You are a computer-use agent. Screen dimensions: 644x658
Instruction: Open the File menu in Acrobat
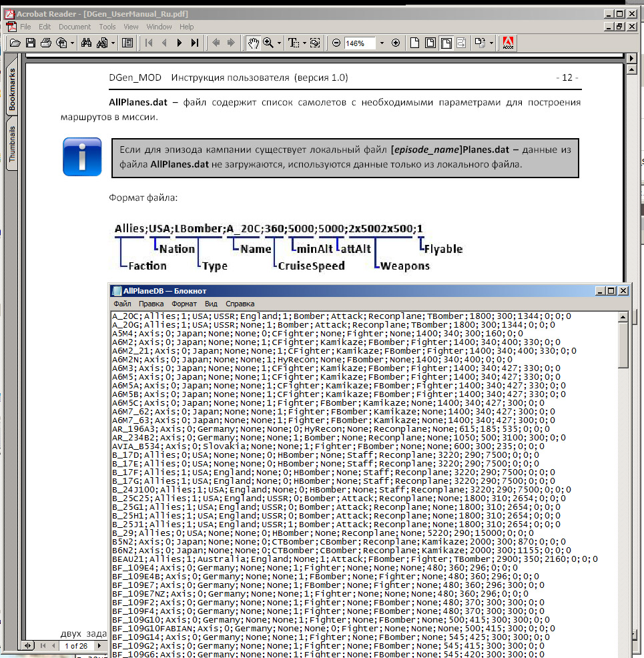click(25, 27)
